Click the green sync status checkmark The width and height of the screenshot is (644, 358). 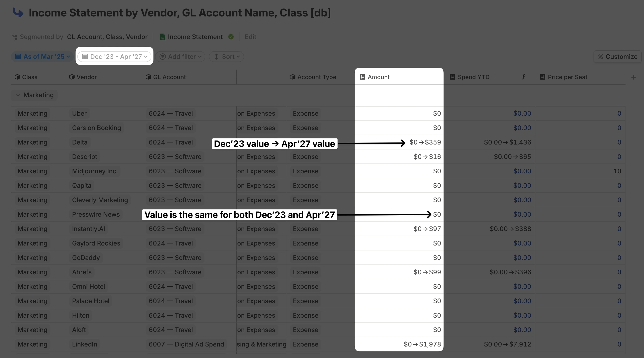(231, 37)
